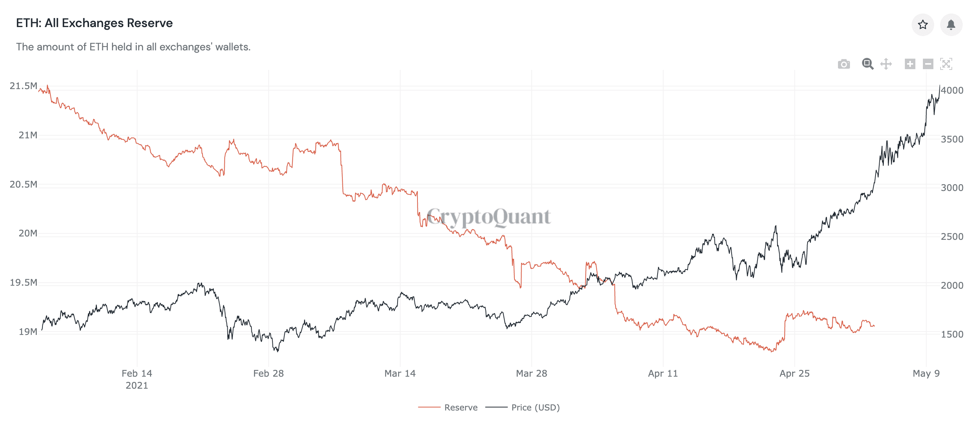Zoom out with minus icon
980x421 pixels.
point(928,64)
